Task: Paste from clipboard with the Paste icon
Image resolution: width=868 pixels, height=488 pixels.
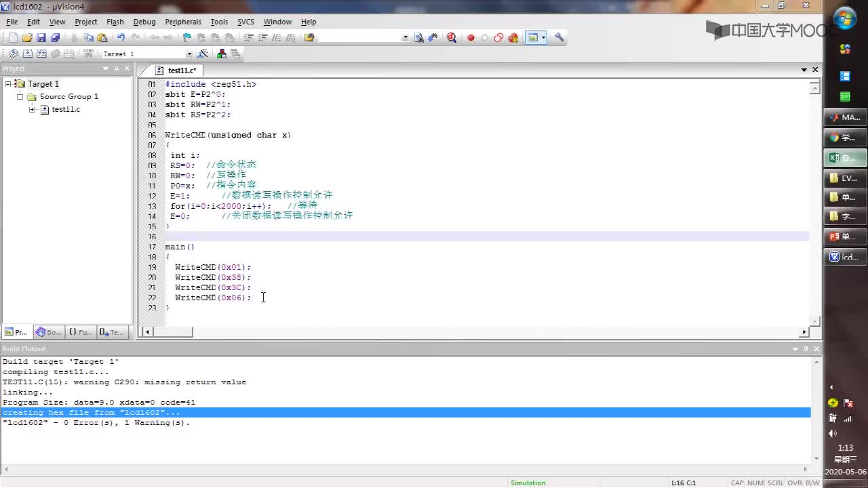Action: pos(102,38)
